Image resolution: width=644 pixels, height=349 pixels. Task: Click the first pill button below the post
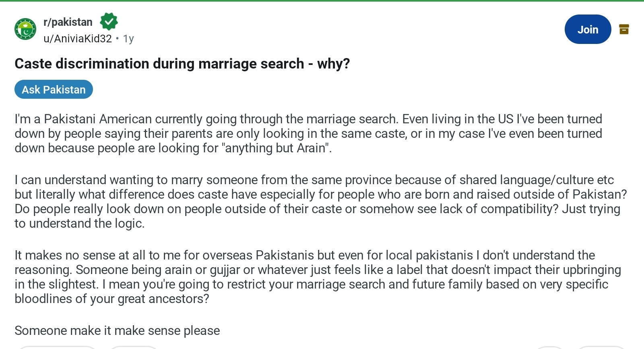coord(57,347)
